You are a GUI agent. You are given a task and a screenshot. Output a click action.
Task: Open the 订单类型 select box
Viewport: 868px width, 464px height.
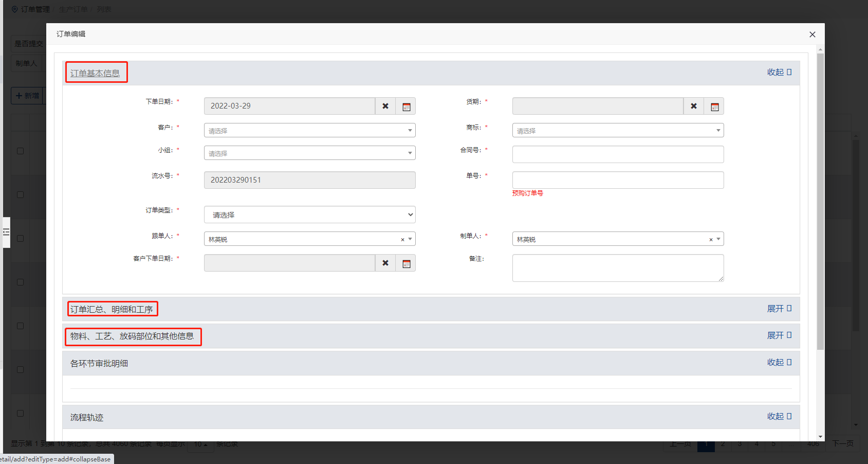[309, 215]
